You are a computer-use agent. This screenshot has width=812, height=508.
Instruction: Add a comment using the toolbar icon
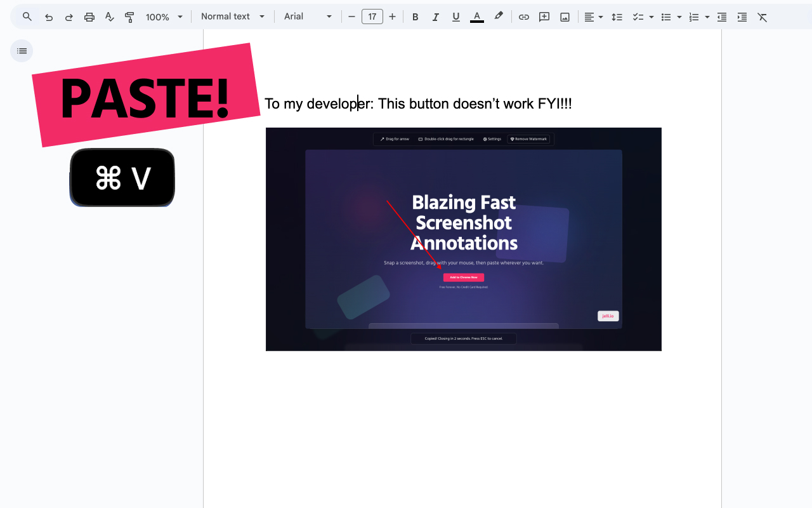coord(544,17)
